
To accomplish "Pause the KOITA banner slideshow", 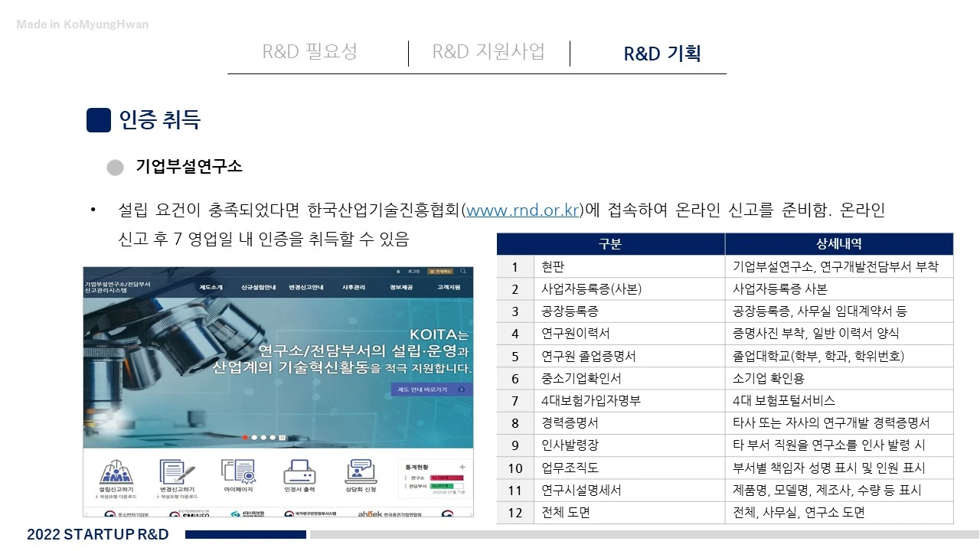I will coord(282,436).
